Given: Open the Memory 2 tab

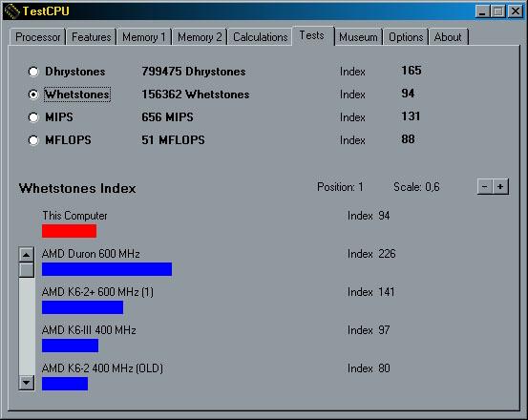Looking at the screenshot, I should point(200,37).
